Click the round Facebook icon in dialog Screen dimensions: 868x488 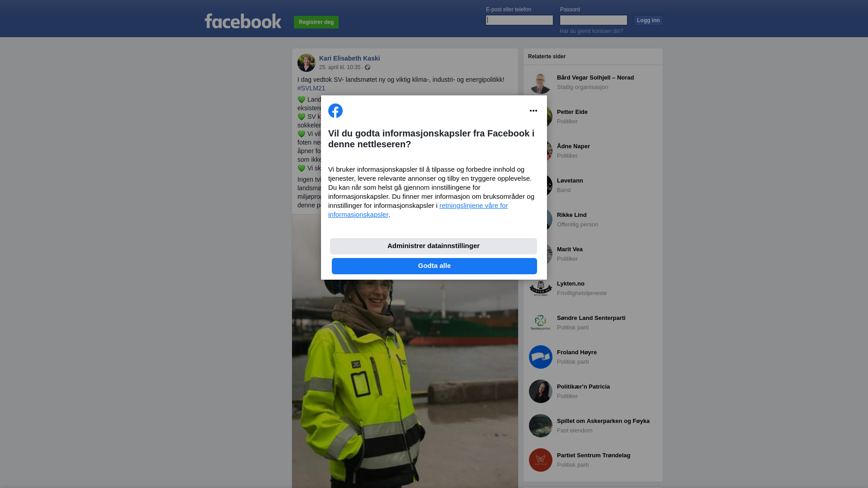(x=335, y=111)
